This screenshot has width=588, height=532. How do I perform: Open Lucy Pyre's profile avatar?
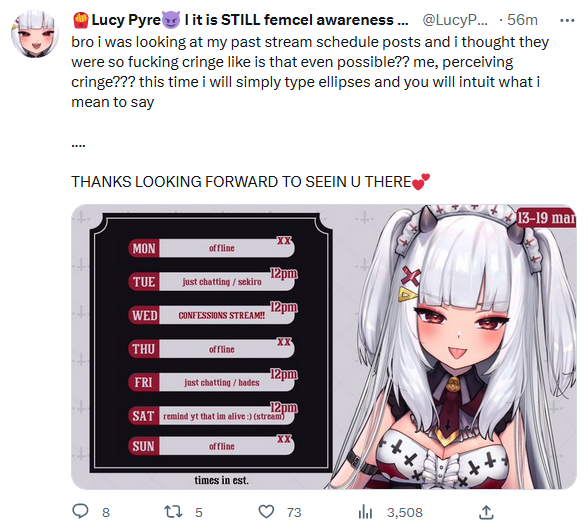click(35, 34)
